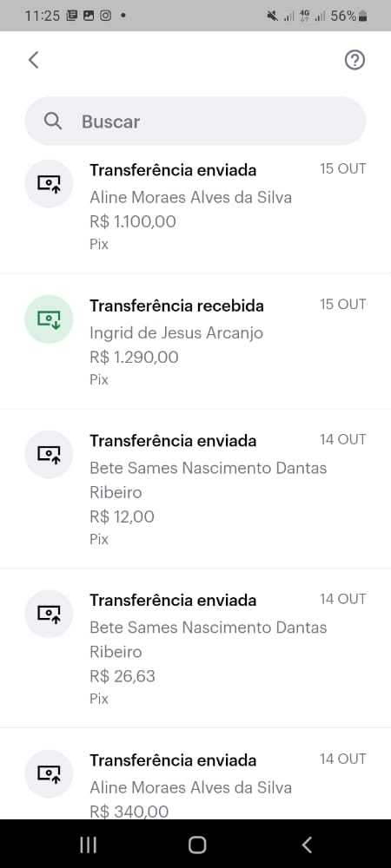This screenshot has height=868, width=391.
Task: Tap sent-transfer icon for R$ 26,63
Action: point(49,614)
